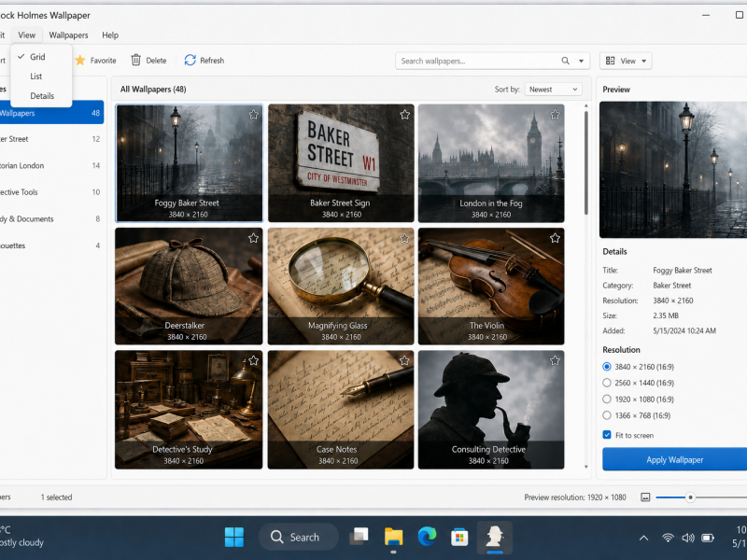The height and width of the screenshot is (560, 747).
Task: Select 3840 × 2160 resolution option
Action: pyautogui.click(x=639, y=367)
